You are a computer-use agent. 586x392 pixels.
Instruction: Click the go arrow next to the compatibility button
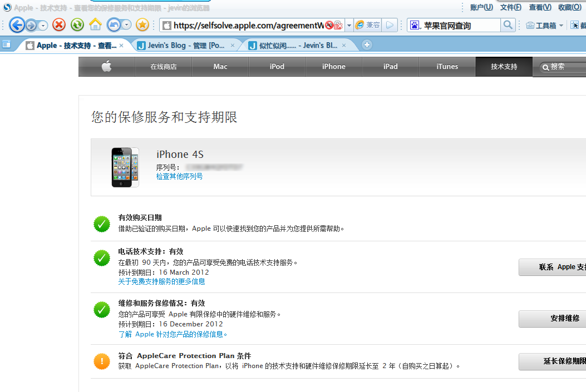tap(390, 25)
